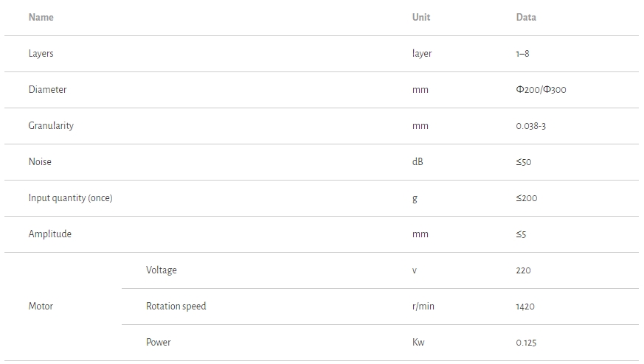Select the r/min unit cell

(423, 307)
